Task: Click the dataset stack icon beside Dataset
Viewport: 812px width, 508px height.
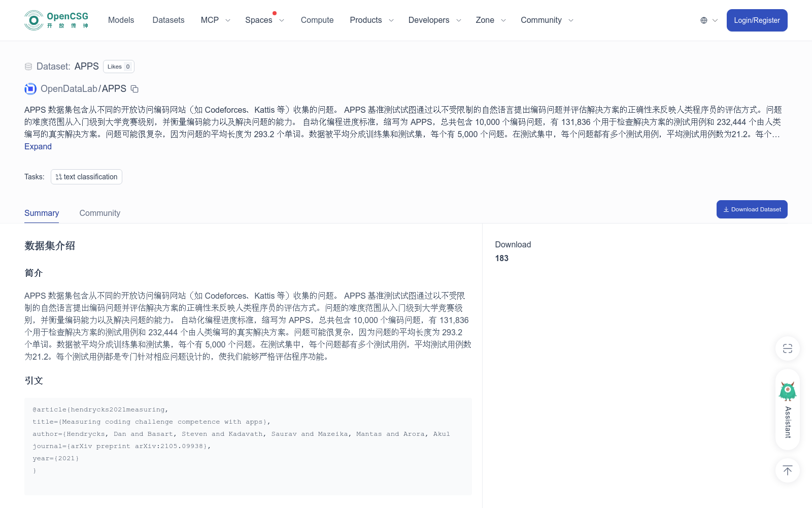Action: 28,67
